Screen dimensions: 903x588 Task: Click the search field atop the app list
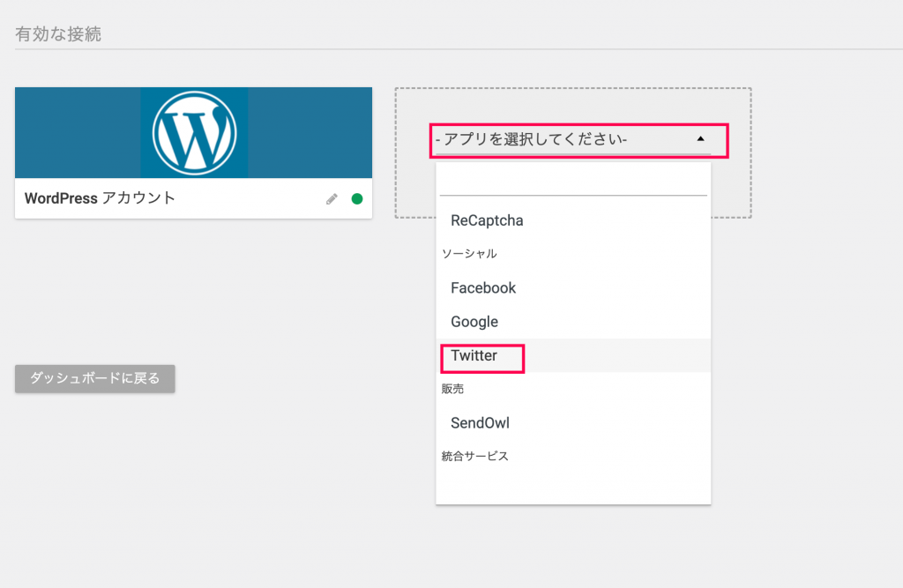tap(573, 182)
